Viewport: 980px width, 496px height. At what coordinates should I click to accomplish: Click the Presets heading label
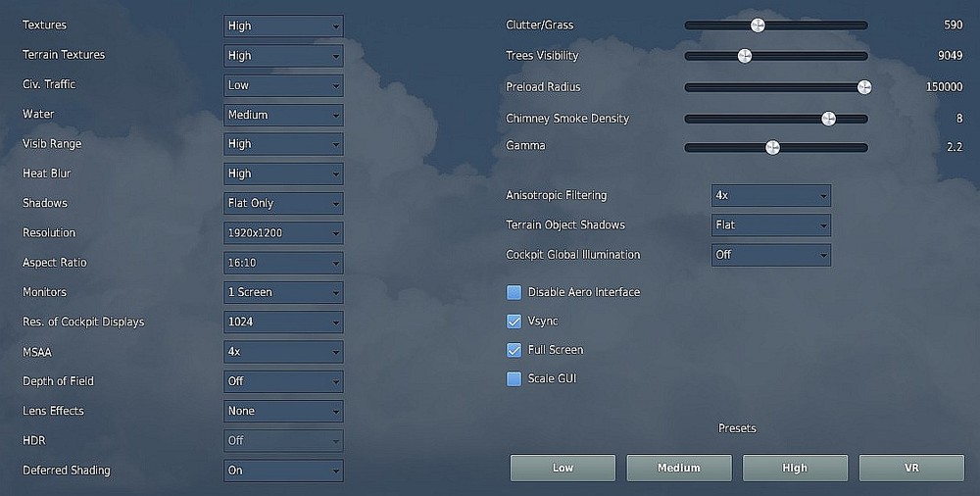pyautogui.click(x=737, y=428)
